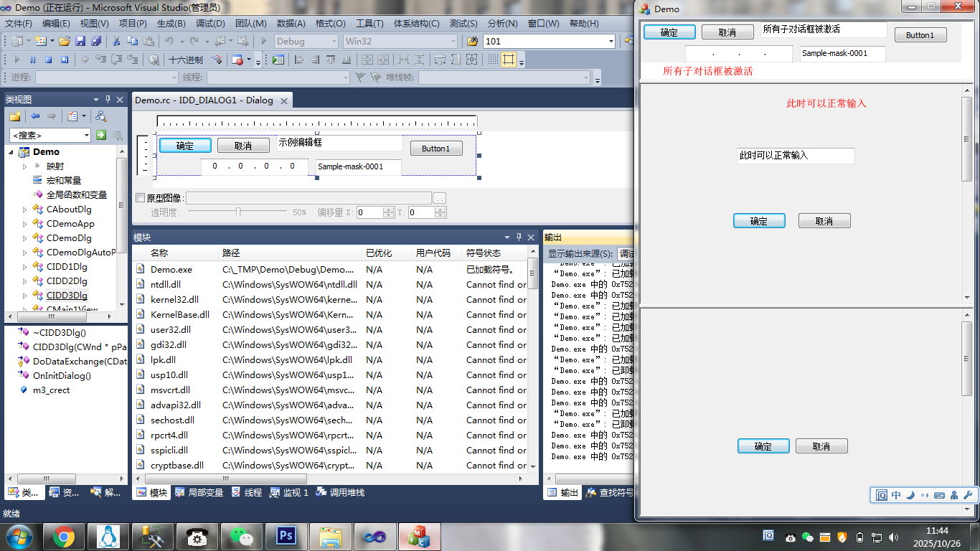The width and height of the screenshot is (980, 551).
Task: Click the green search go arrow in Class View
Action: [101, 135]
